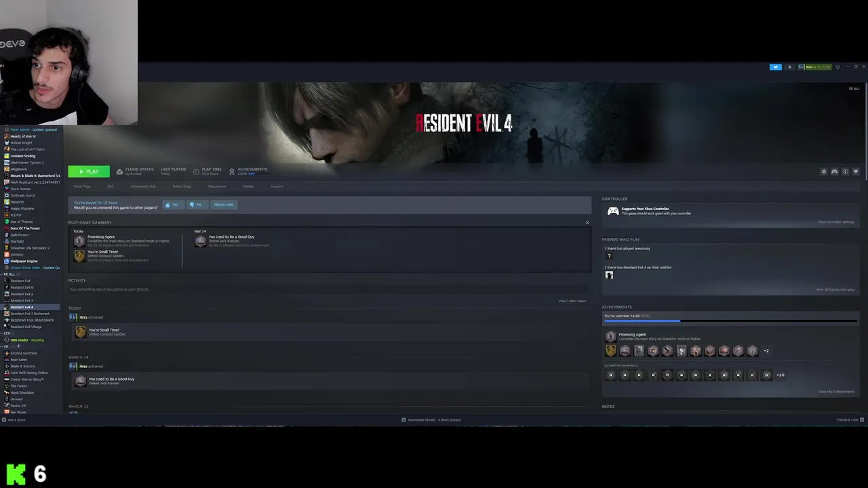Open the Guides tab

(x=249, y=186)
